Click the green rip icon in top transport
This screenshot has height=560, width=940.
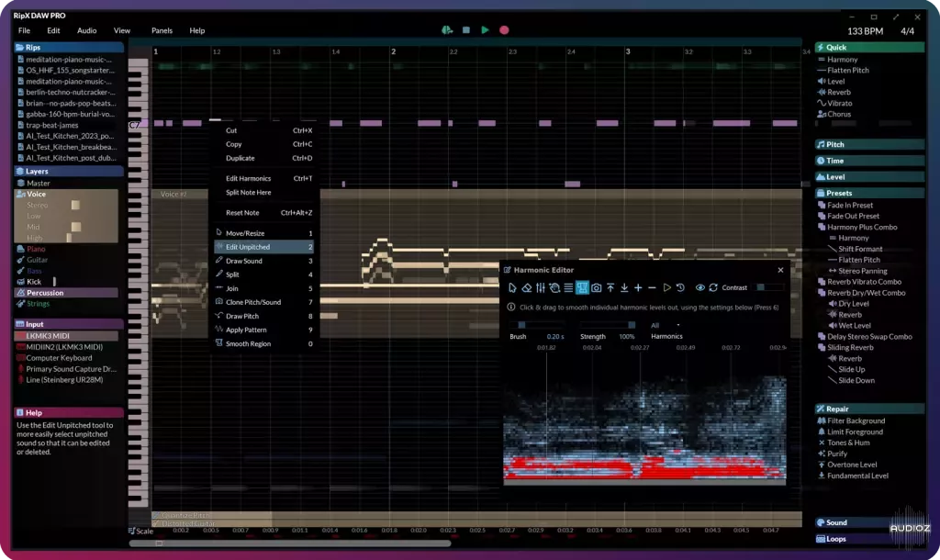[x=447, y=30]
